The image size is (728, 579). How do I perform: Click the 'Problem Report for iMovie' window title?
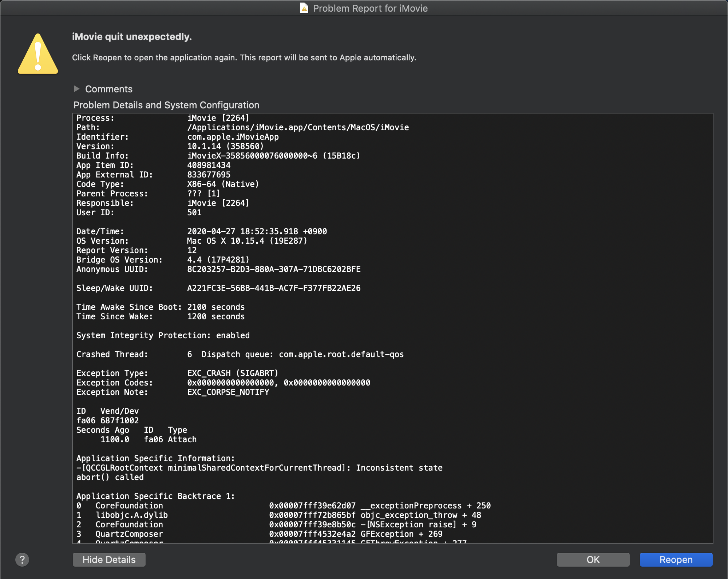click(x=370, y=8)
